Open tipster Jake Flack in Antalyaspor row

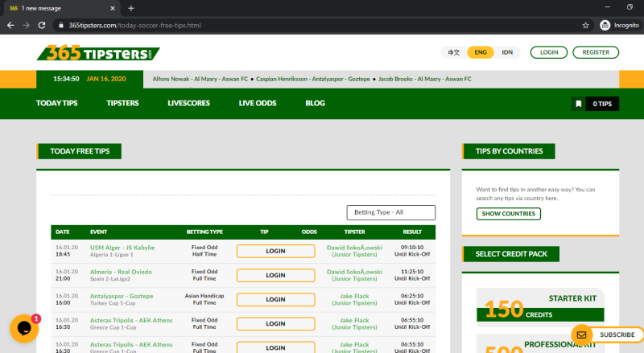tap(354, 300)
